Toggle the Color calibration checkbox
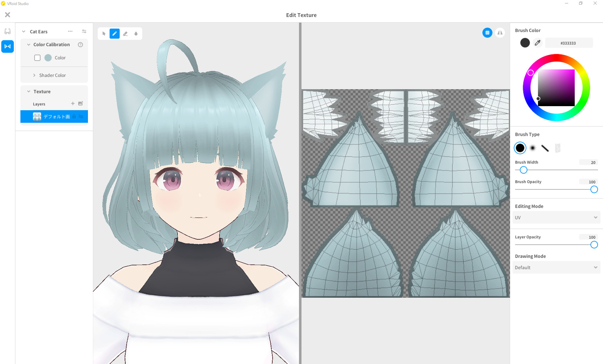This screenshot has height=364, width=603. [37, 58]
